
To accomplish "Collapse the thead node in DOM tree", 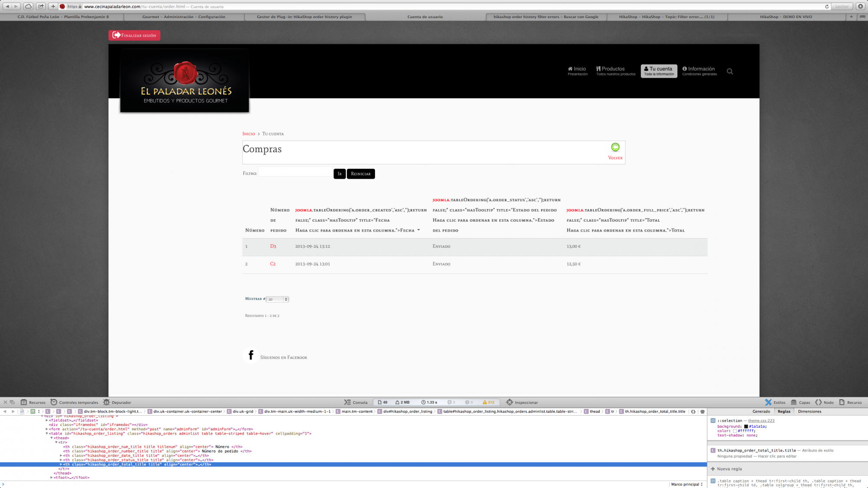I will (52, 438).
